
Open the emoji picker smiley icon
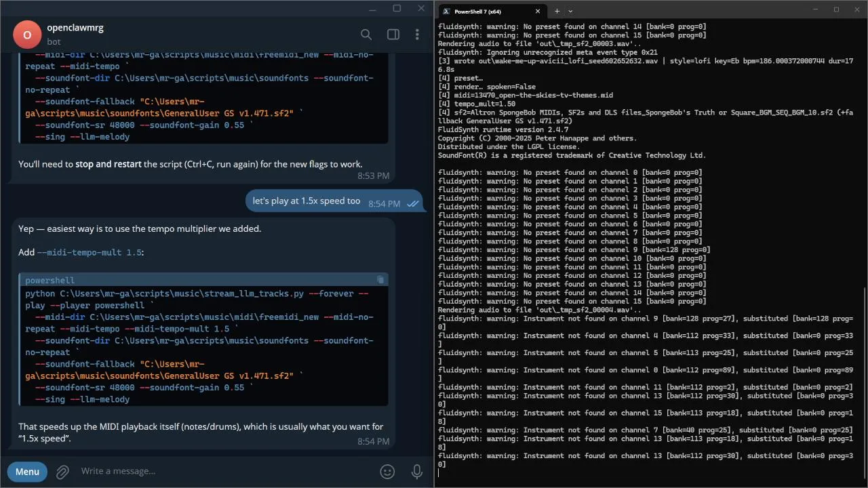click(x=387, y=472)
